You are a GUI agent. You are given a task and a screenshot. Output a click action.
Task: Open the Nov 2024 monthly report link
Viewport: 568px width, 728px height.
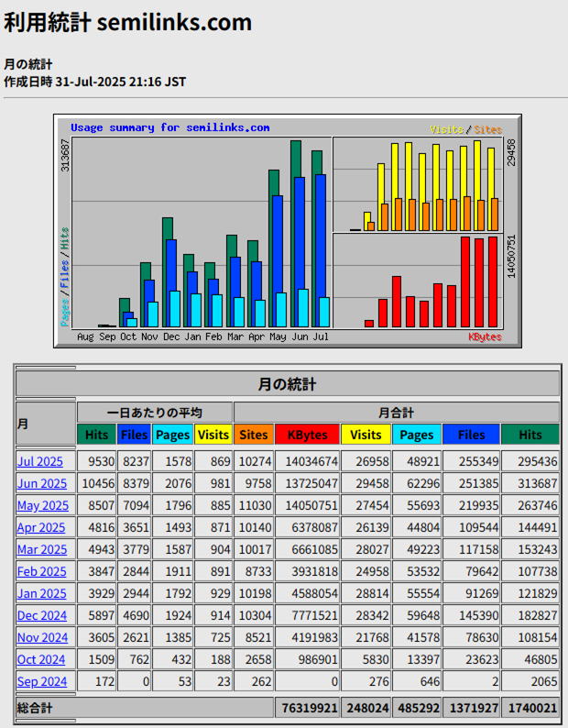[42, 637]
